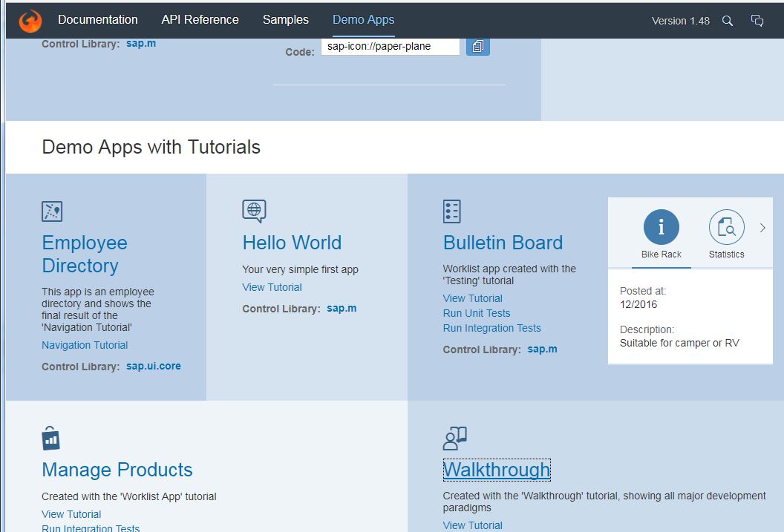Open the API Reference section
This screenshot has height=532, width=784.
tap(200, 20)
